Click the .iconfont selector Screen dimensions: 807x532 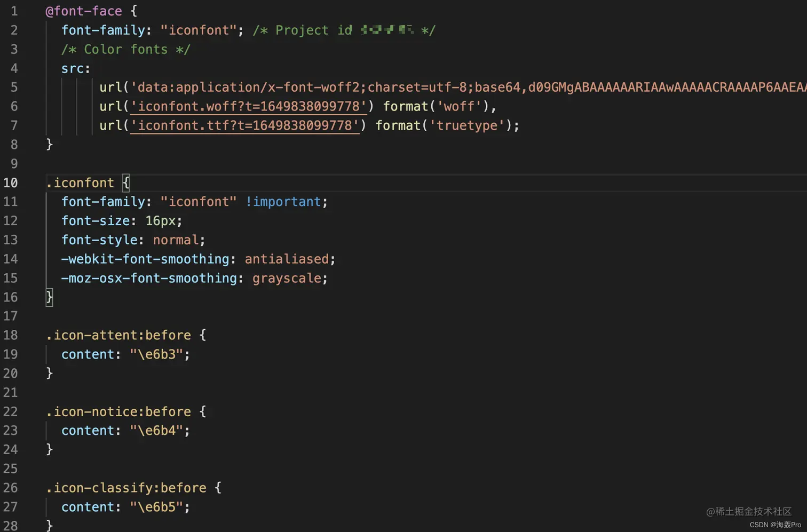click(80, 182)
